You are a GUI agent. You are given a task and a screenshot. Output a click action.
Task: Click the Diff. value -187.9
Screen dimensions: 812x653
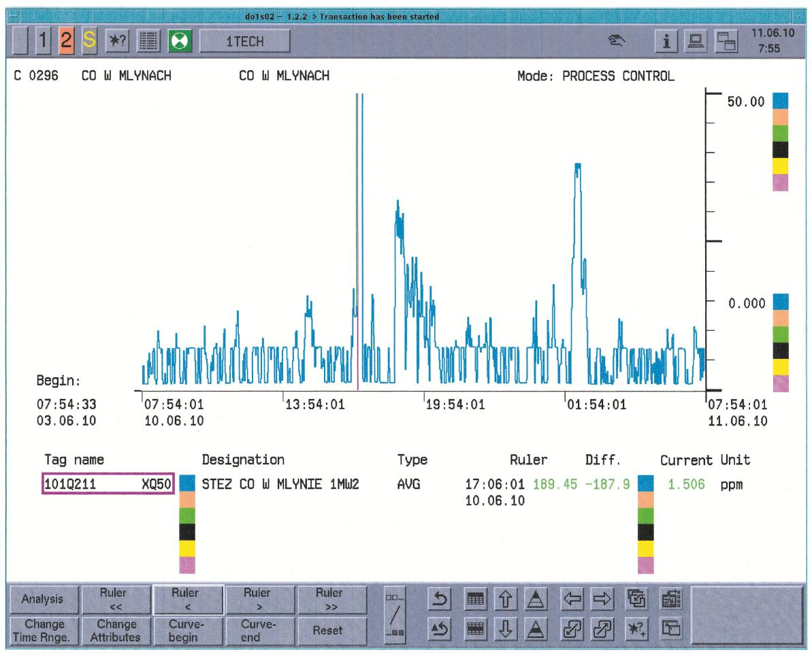tap(607, 484)
